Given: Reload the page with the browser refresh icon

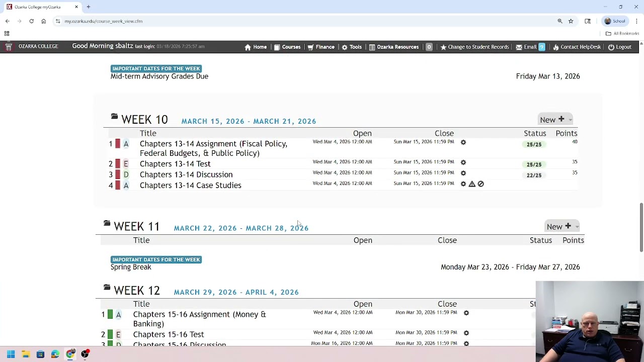Looking at the screenshot, I should pos(31,21).
